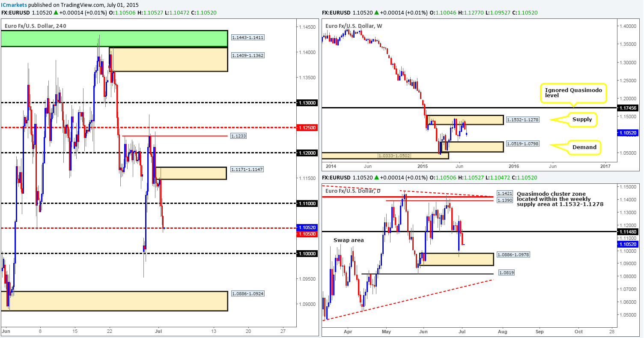This screenshot has height=338, width=644.
Task: Switch to the Euro Fx/U.S. Dollar weekly chart legend
Action: pos(355,27)
